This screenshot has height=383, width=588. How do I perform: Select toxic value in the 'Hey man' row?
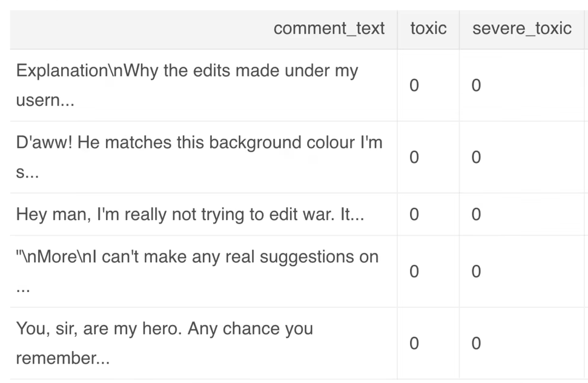[x=414, y=215]
